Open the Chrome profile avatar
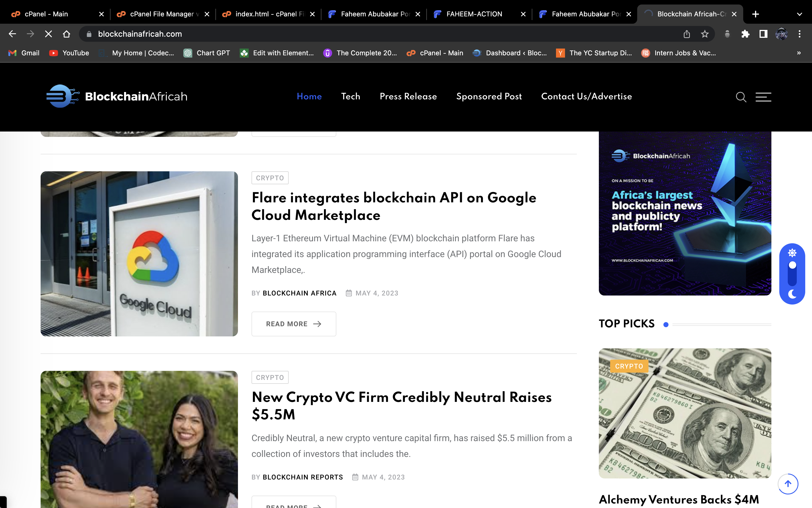The width and height of the screenshot is (812, 508). [782, 34]
